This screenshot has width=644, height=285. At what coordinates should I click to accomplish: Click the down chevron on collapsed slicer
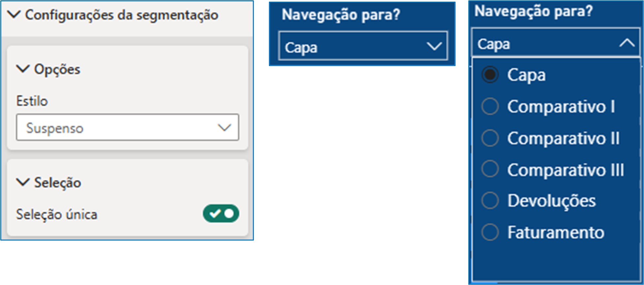[434, 46]
